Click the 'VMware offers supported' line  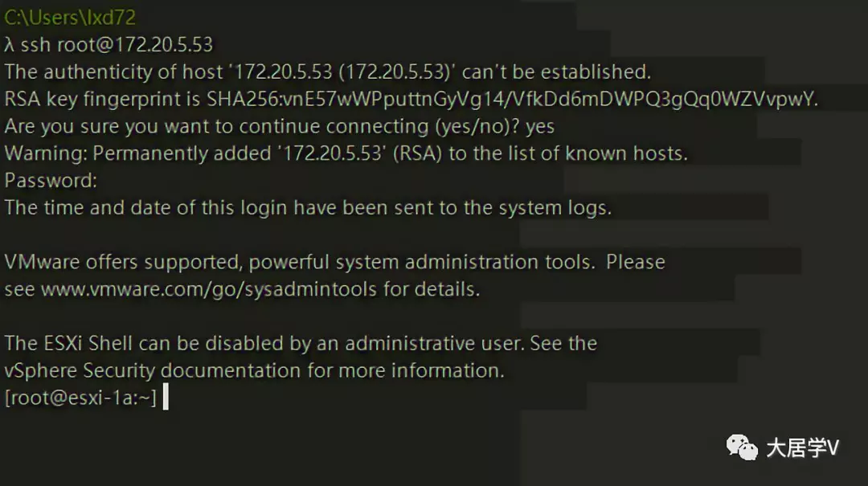click(x=334, y=262)
